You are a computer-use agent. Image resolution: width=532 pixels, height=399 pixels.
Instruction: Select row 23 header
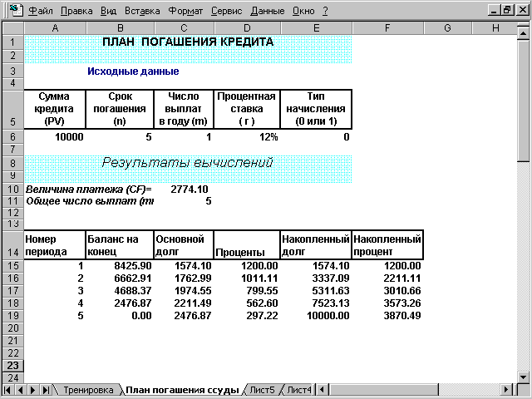point(13,366)
